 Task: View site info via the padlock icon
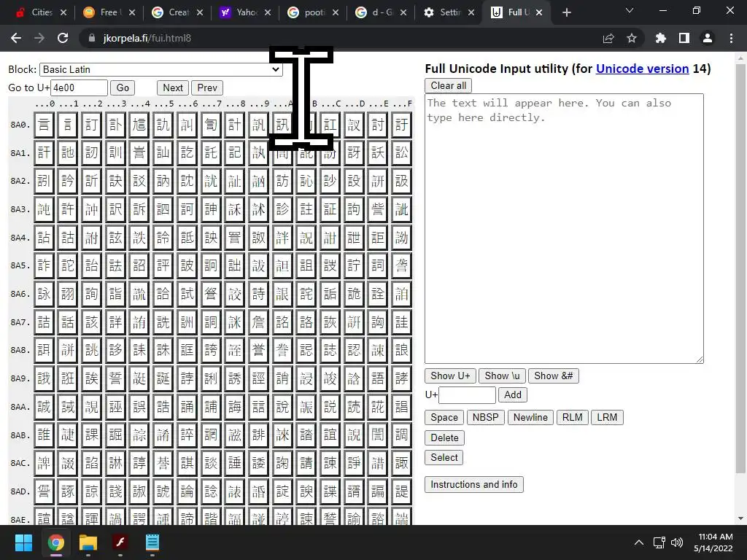pos(91,38)
